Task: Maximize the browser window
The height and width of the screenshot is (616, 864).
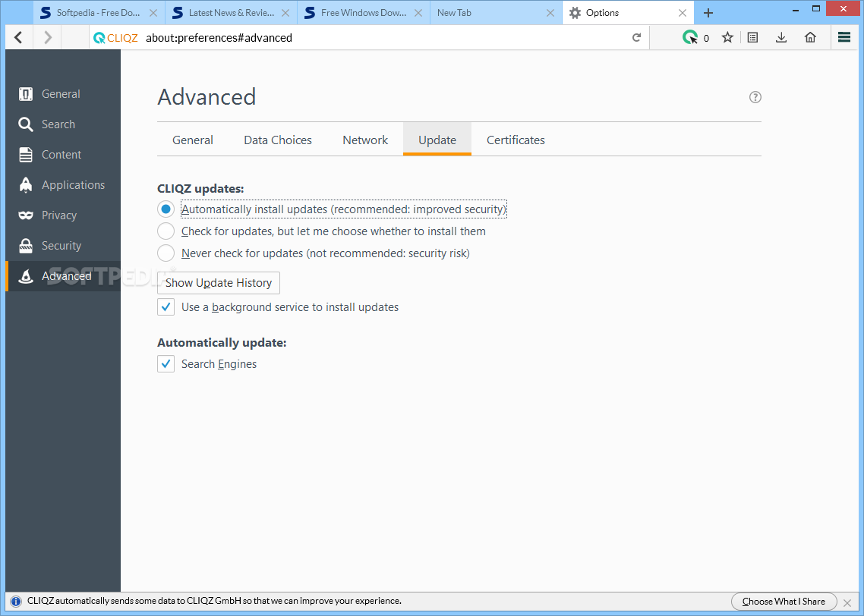Action: 817,9
